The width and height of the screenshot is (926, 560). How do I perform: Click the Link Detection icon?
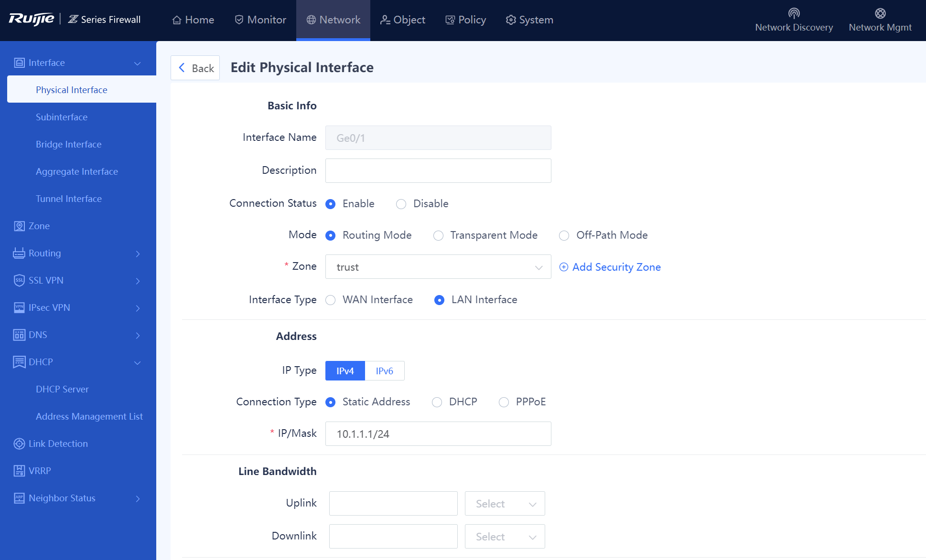tap(19, 444)
